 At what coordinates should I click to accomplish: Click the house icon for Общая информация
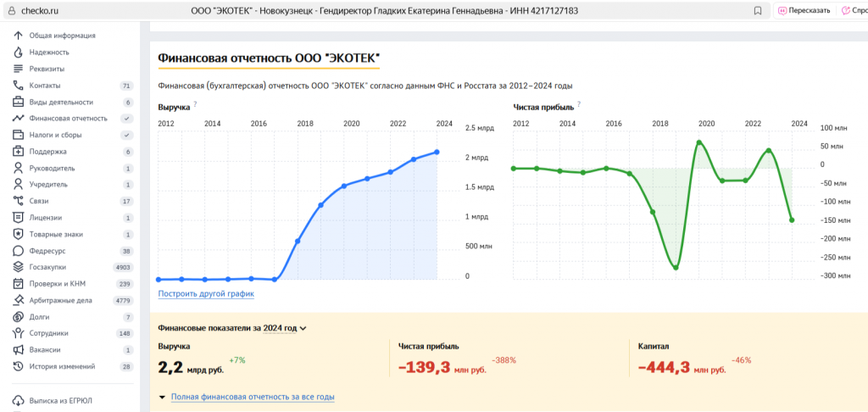[18, 36]
